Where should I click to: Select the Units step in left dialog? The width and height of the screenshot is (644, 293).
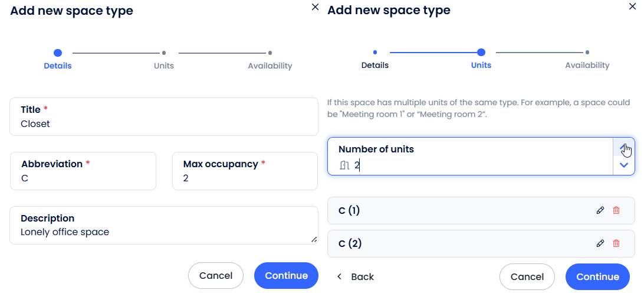164,59
